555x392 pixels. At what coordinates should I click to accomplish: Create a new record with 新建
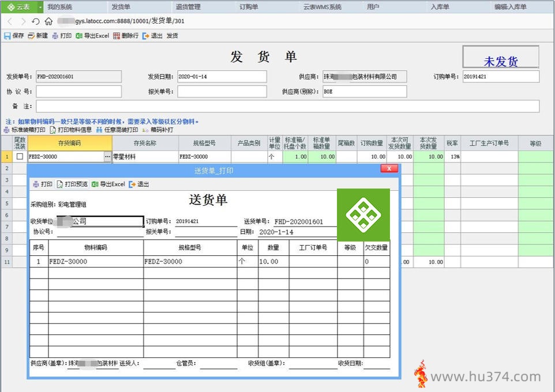pyautogui.click(x=37, y=36)
